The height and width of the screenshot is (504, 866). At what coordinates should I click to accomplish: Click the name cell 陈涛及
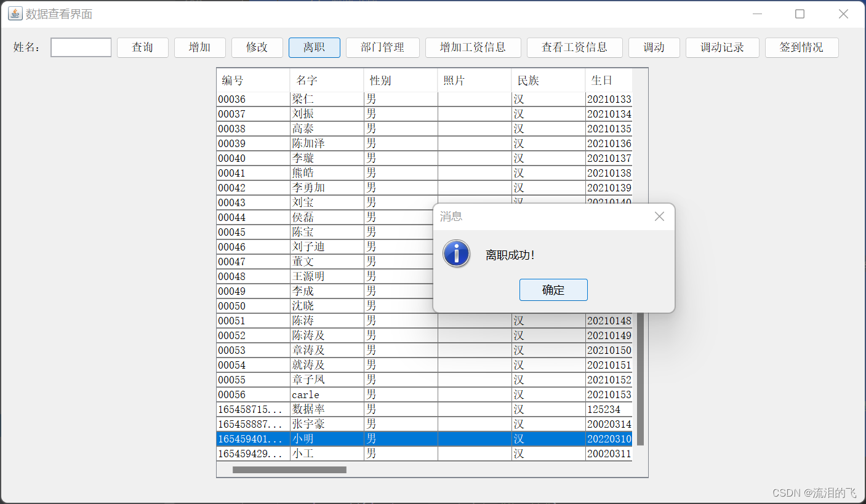(327, 335)
